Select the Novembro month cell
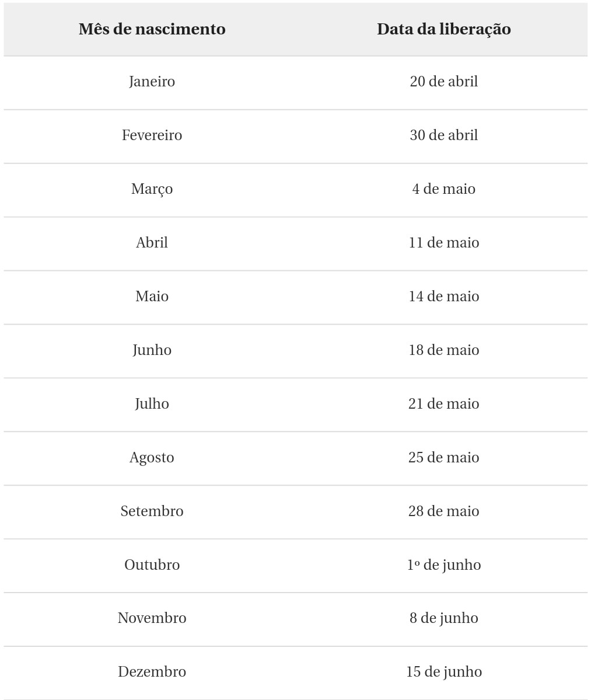591x700 pixels. [152, 618]
